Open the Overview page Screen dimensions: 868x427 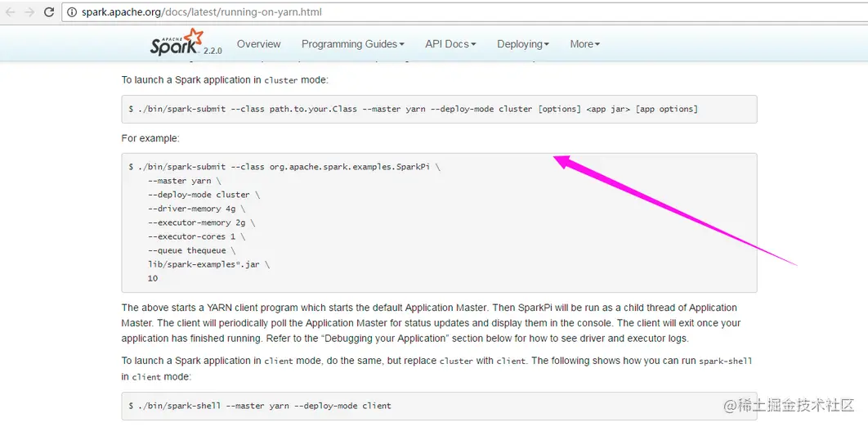click(258, 43)
